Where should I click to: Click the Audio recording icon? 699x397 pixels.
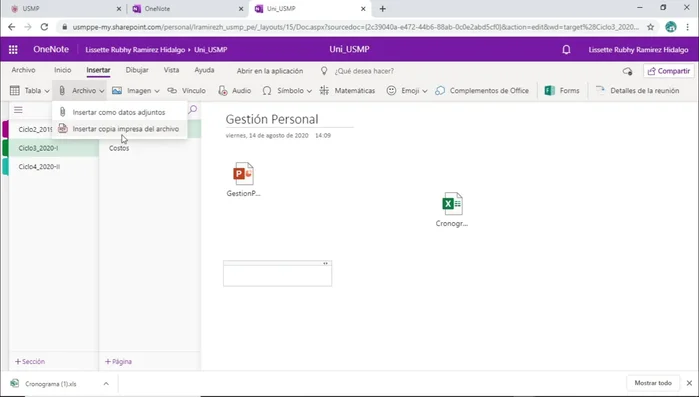tap(222, 90)
